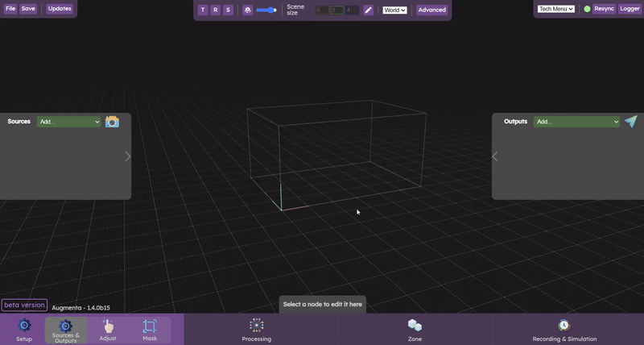Collapse the Sources panel with right chevron
Viewport: 644px width, 345px height.
(x=128, y=156)
